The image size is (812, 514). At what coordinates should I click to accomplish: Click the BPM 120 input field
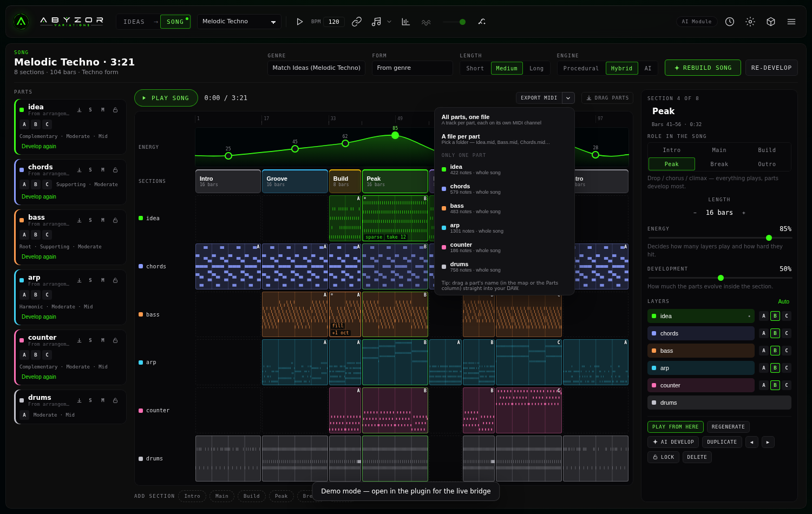[334, 22]
